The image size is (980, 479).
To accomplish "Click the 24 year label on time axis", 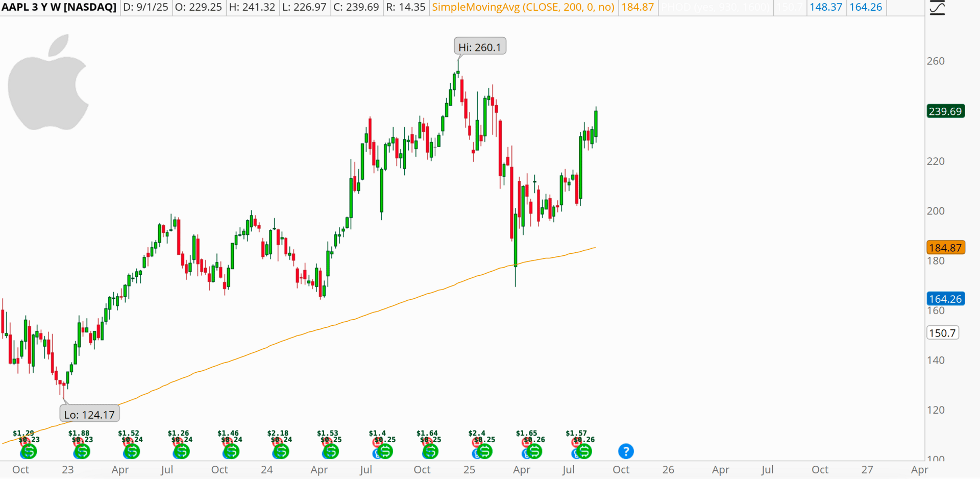I will tap(267, 470).
